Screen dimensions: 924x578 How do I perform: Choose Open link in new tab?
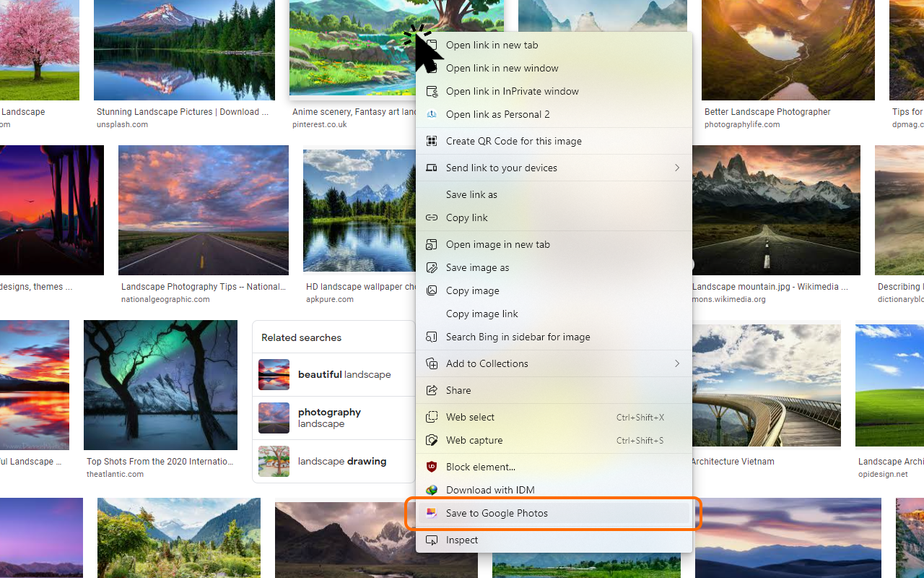pos(492,45)
